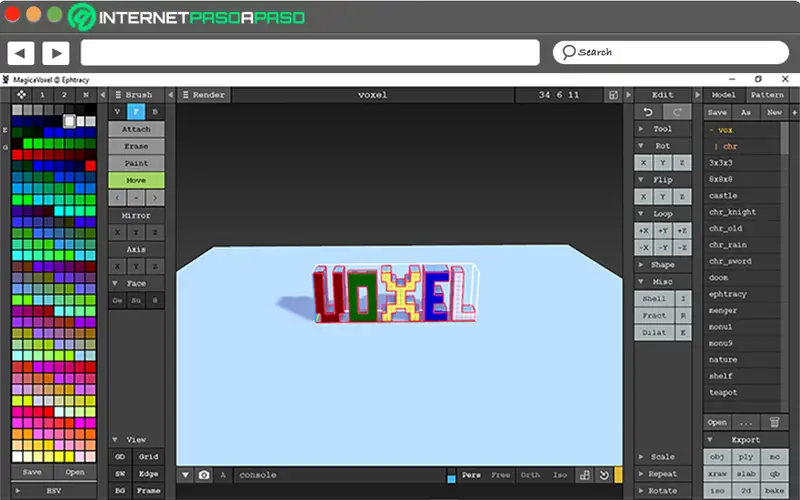Expand the Tool section in Edit panel
The height and width of the screenshot is (500, 800).
662,129
